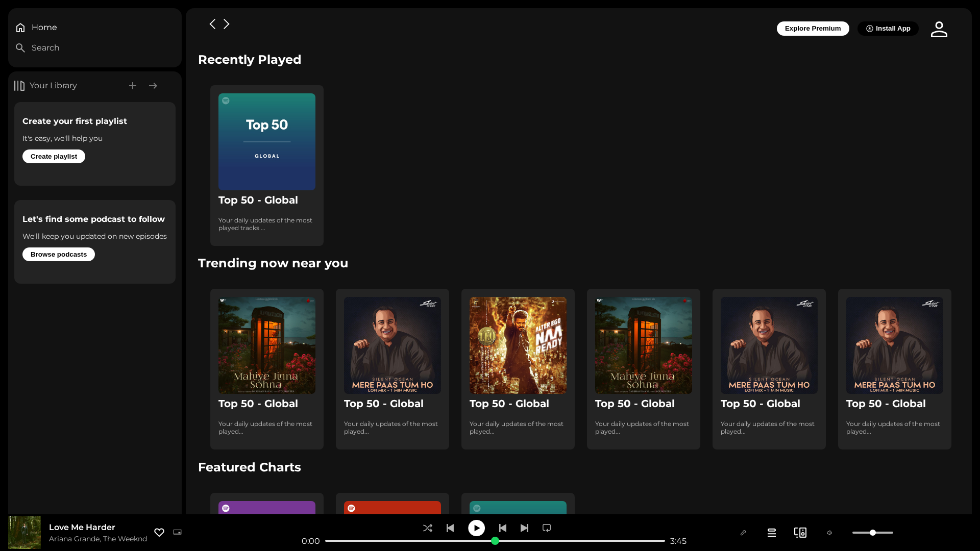Go to Home in the sidebar
The image size is (980, 551).
point(37,28)
